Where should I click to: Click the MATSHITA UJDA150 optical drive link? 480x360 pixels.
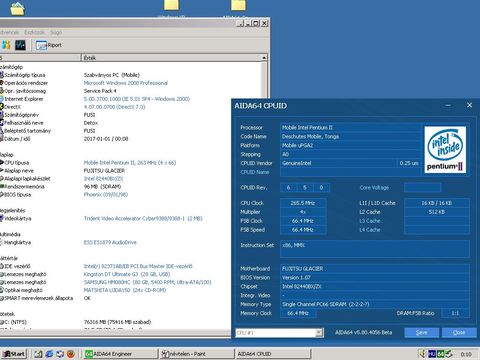125,290
